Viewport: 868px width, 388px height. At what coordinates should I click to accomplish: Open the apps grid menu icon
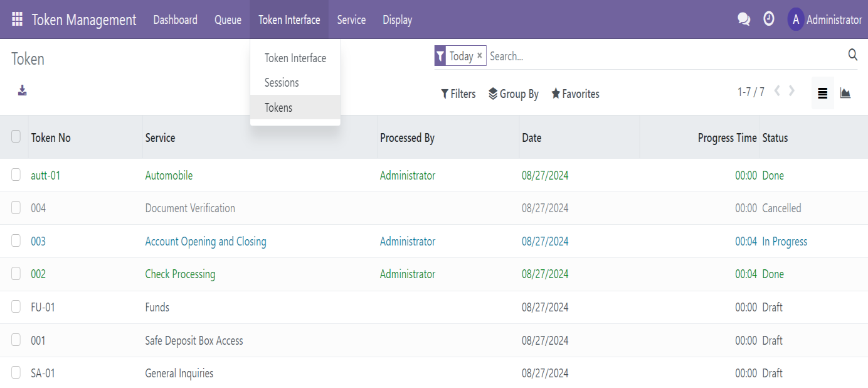click(17, 19)
